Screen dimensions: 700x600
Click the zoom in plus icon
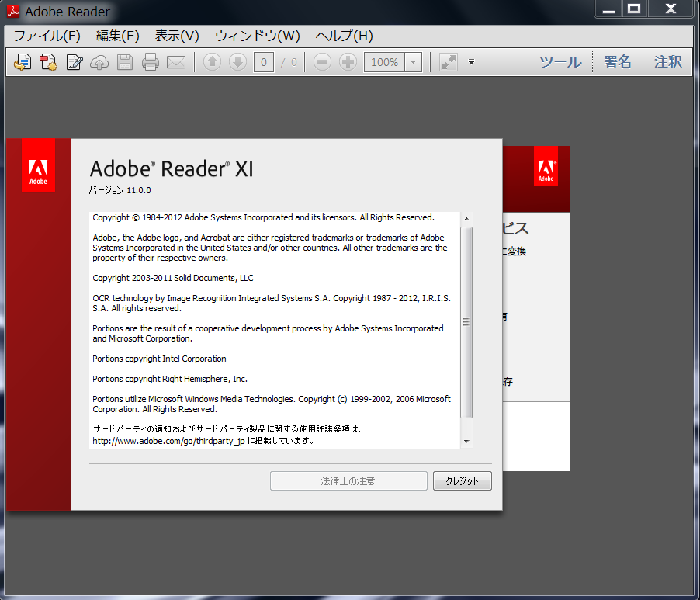[348, 61]
